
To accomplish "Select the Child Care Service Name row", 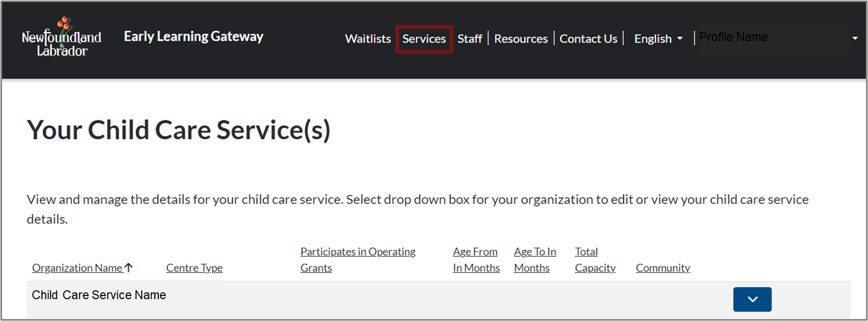I will click(x=99, y=295).
